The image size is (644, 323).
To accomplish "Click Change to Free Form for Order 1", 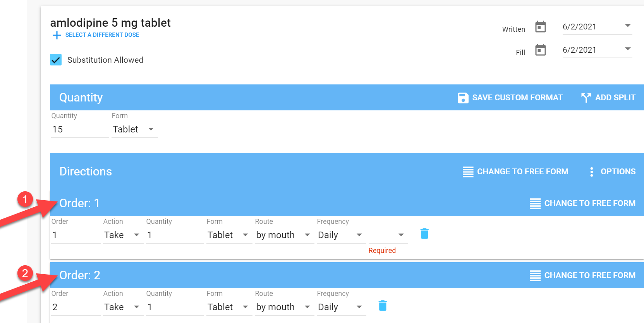I will 583,203.
